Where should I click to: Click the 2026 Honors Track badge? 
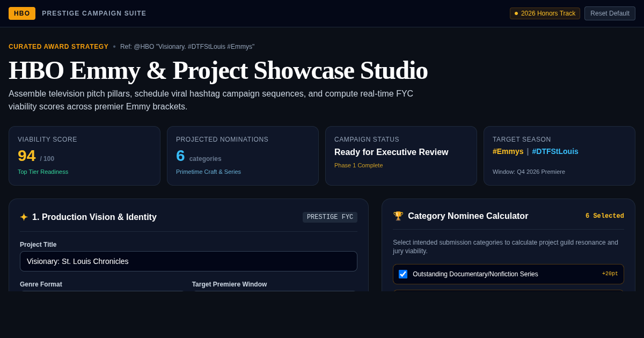coord(545,13)
